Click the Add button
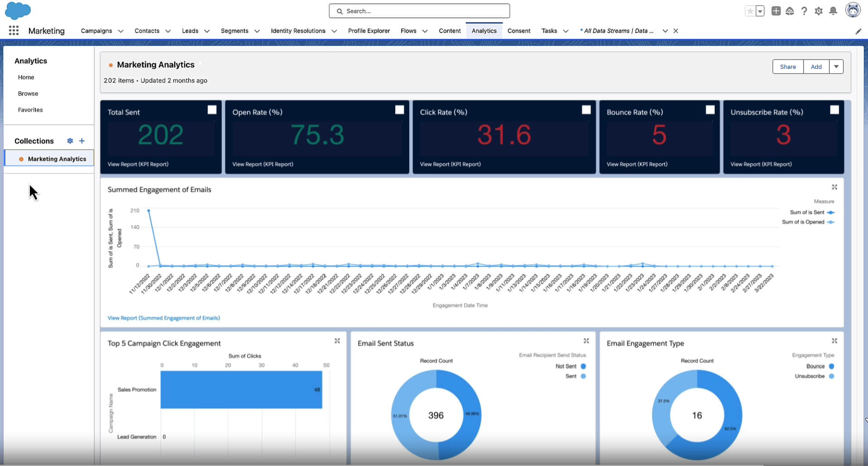 tap(816, 67)
